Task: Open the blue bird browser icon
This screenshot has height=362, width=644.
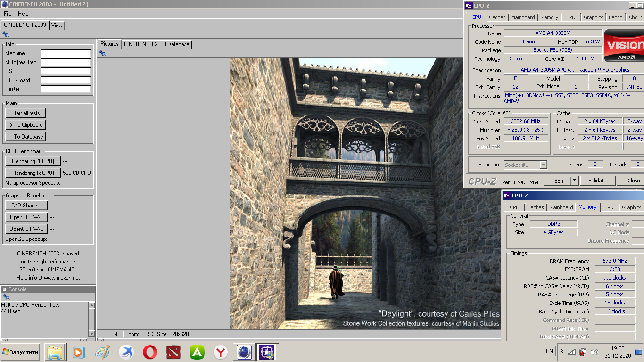Action: [x=126, y=352]
